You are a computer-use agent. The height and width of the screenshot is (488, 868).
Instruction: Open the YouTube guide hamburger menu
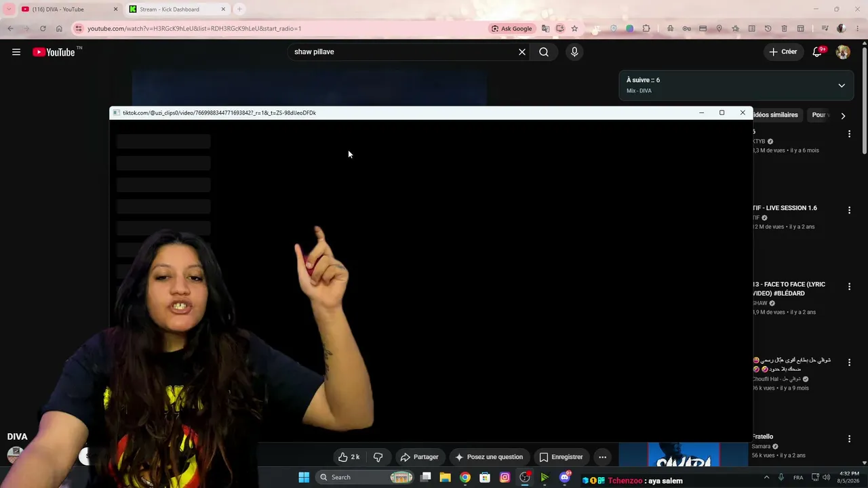16,52
